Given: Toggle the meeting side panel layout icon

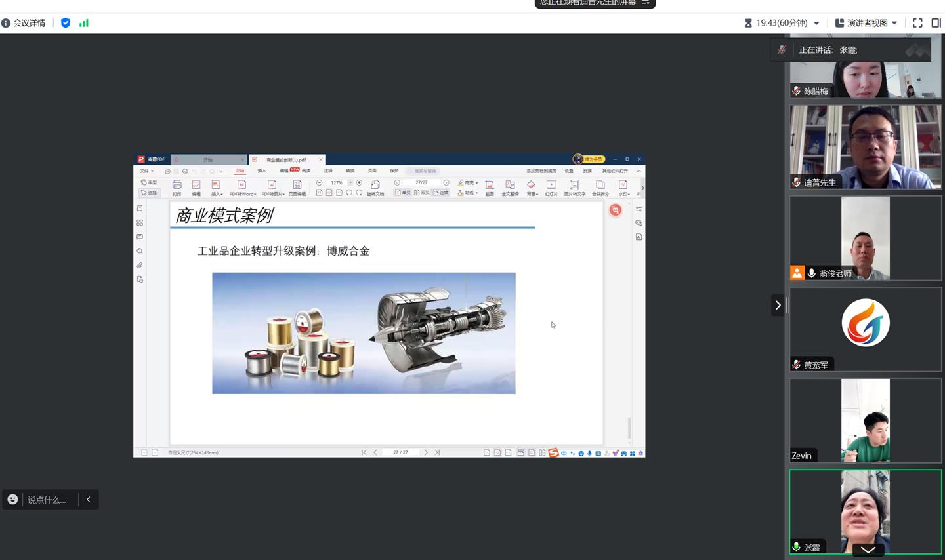Looking at the screenshot, I should click(x=936, y=23).
